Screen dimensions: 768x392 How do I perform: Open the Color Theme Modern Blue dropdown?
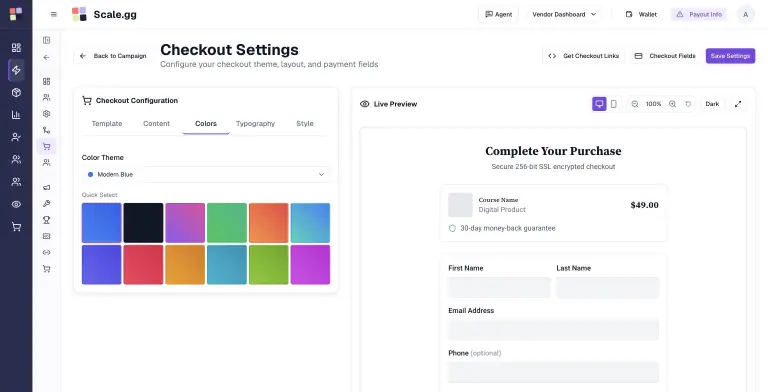(x=206, y=174)
